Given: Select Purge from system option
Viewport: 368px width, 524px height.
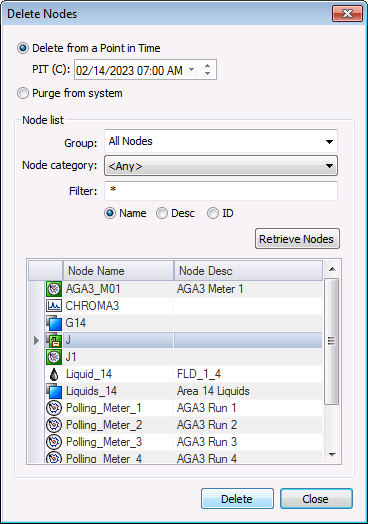Looking at the screenshot, I should [x=23, y=93].
